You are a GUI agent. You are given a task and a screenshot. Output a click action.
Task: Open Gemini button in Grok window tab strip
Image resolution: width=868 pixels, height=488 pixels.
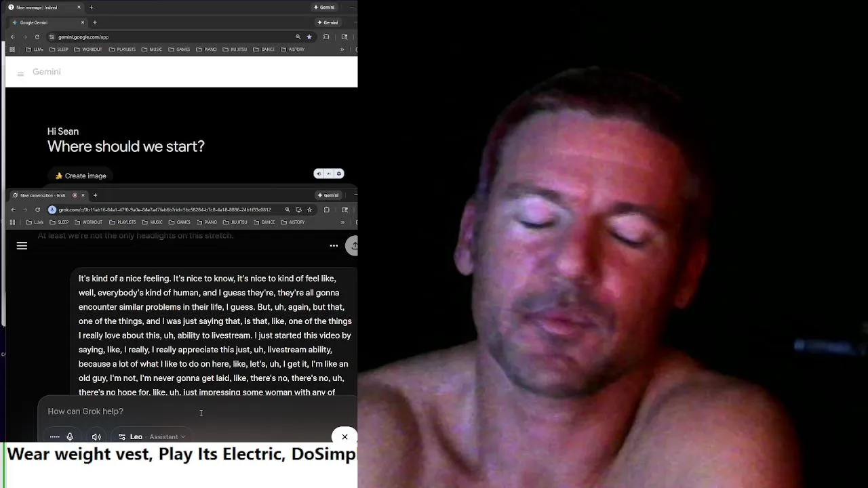tap(328, 195)
